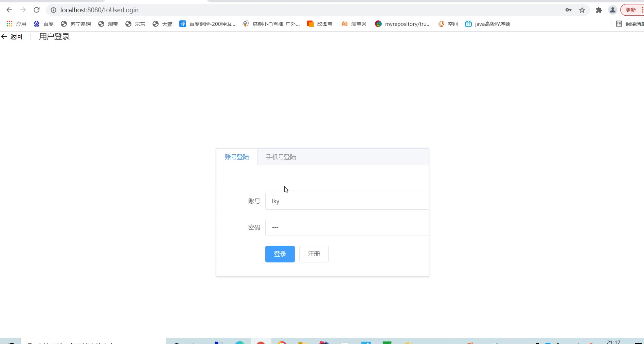Open the 天猫 bookmark
Image resolution: width=644 pixels, height=344 pixels.
[x=162, y=24]
